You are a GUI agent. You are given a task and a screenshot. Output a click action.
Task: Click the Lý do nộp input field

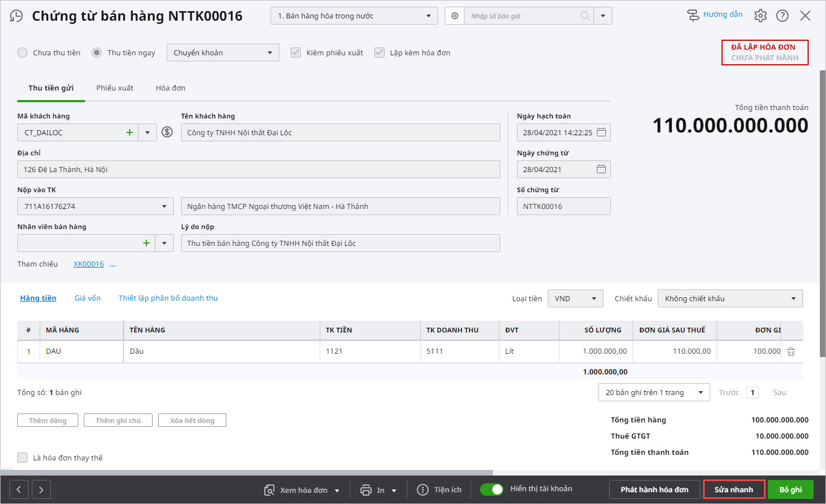coord(340,243)
